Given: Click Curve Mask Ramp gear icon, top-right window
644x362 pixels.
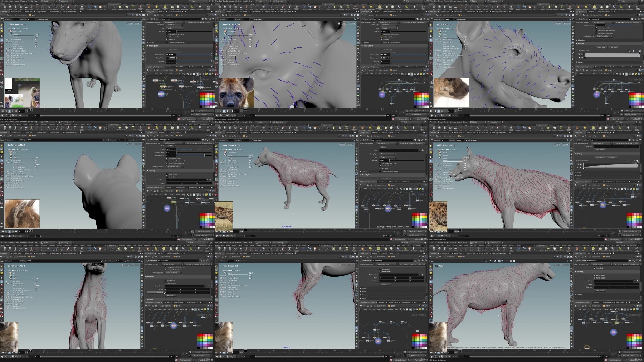Looking at the screenshot, I should point(639,51).
